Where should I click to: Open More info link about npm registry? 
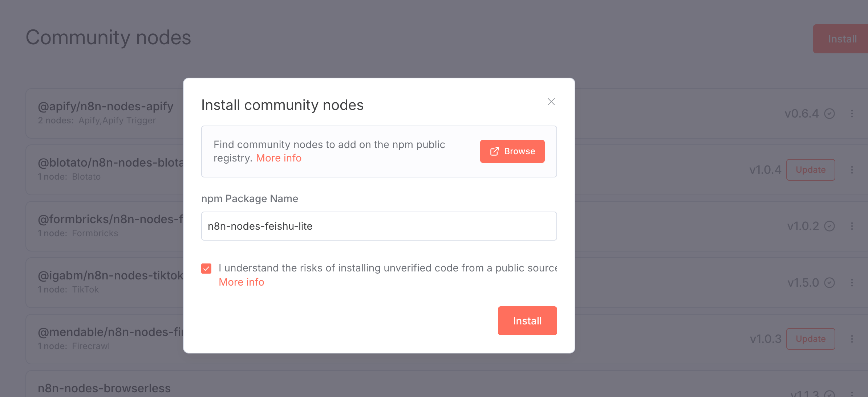tap(279, 158)
